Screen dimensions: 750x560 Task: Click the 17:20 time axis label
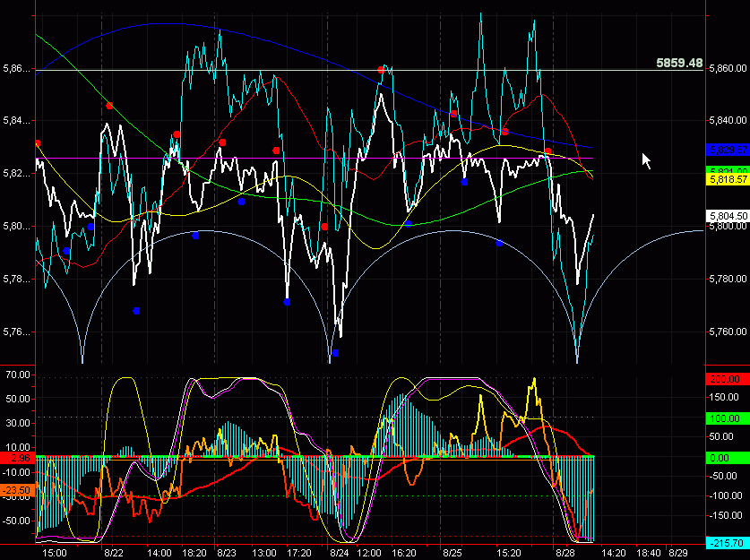(x=299, y=554)
